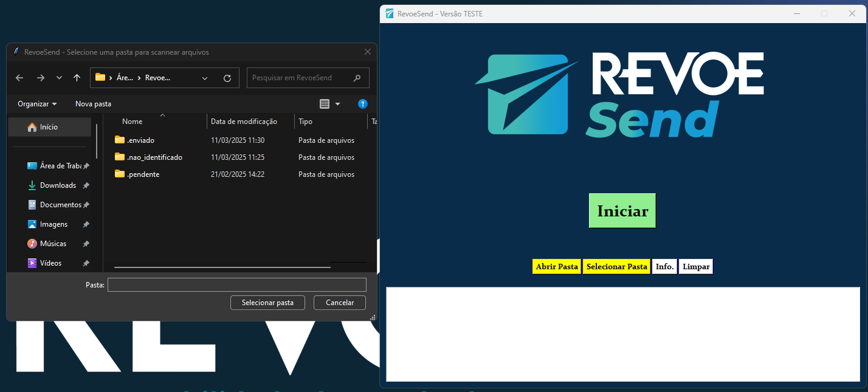Click the Limpar button

coord(696,267)
